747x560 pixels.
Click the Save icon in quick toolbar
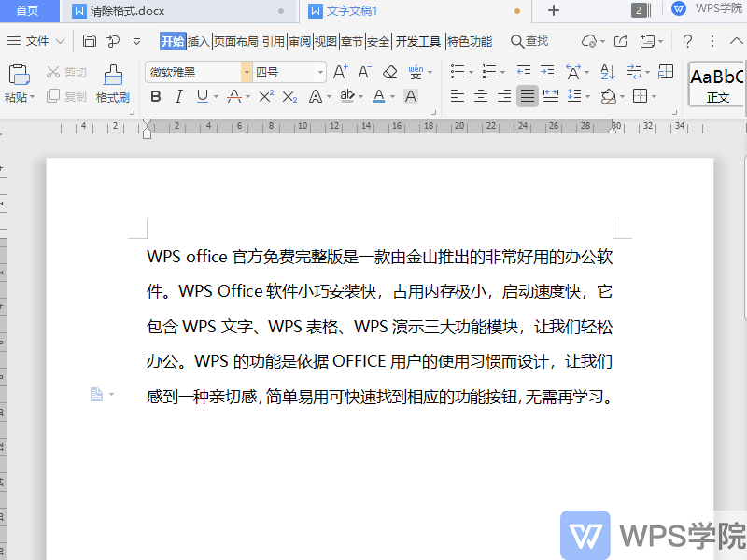coord(90,41)
